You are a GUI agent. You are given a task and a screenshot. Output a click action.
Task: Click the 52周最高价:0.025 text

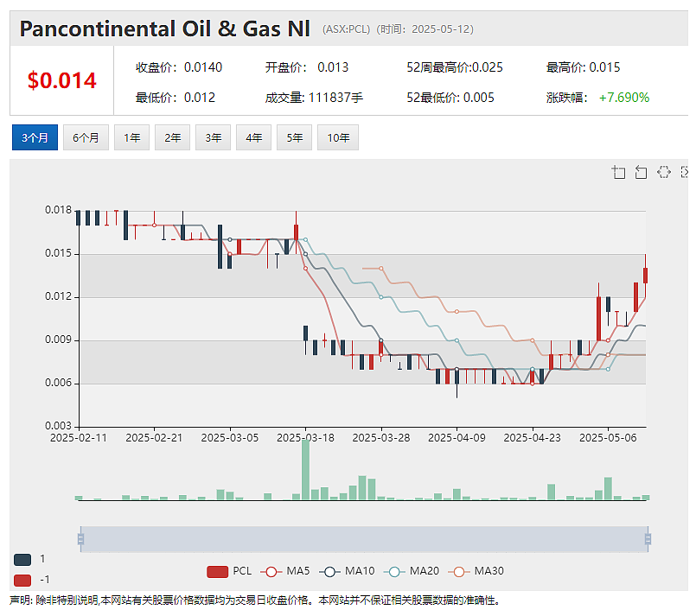[x=455, y=67]
